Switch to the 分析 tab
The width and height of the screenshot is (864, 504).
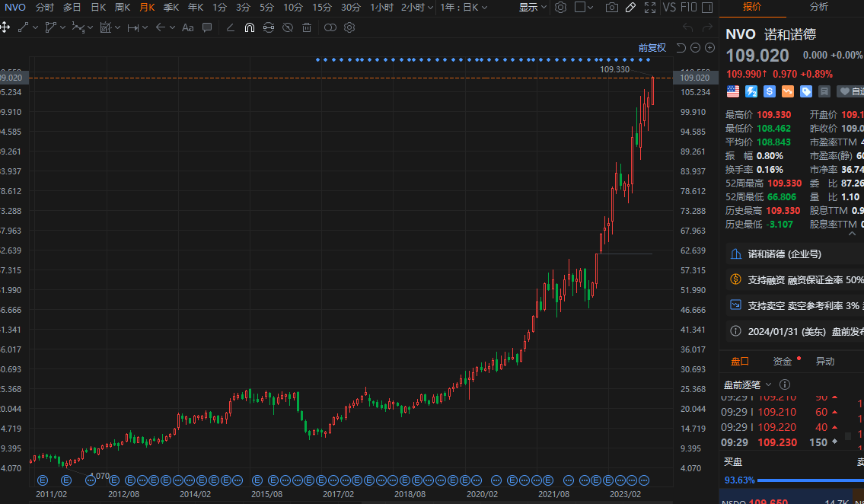coord(819,7)
